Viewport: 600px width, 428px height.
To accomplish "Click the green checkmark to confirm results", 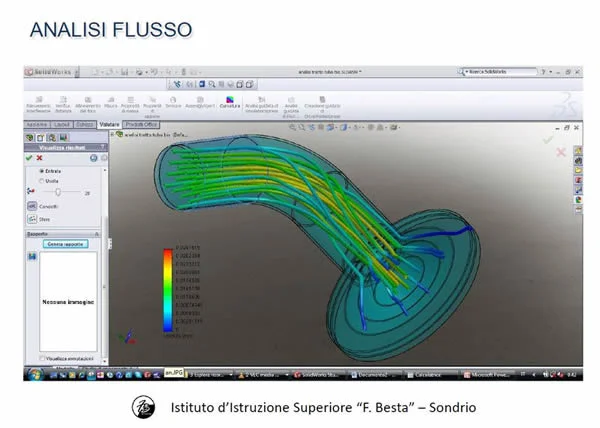I will click(x=29, y=158).
